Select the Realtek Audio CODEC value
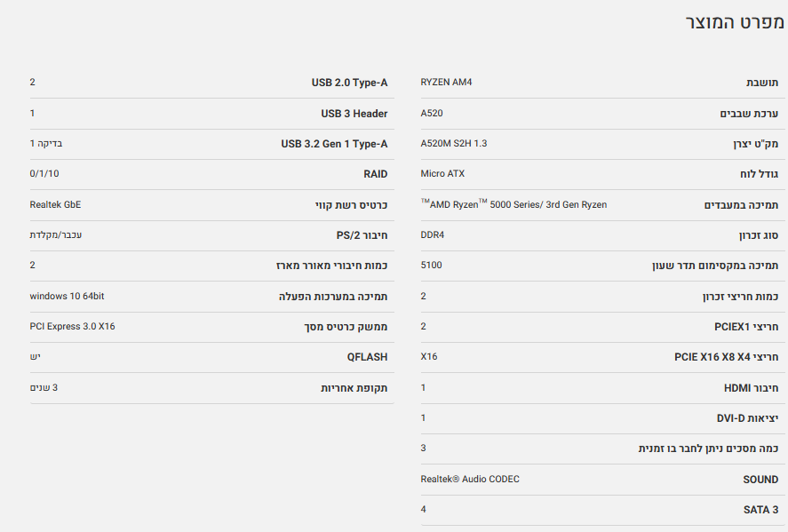 pos(470,480)
